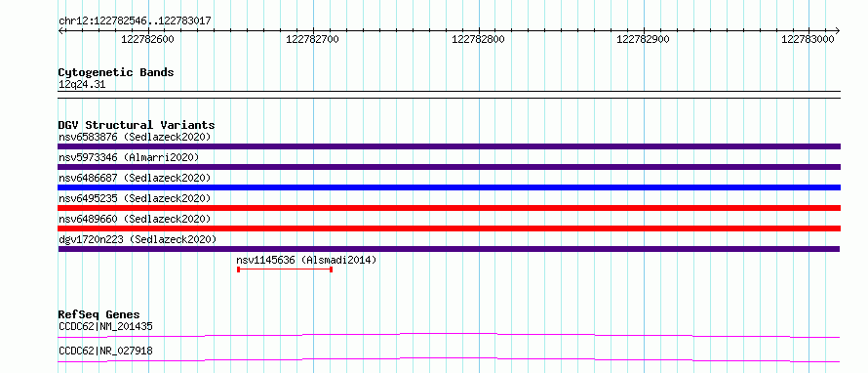Select the red nsv6495235 variant bar
Screen dimensions: 868x373
coord(449,208)
